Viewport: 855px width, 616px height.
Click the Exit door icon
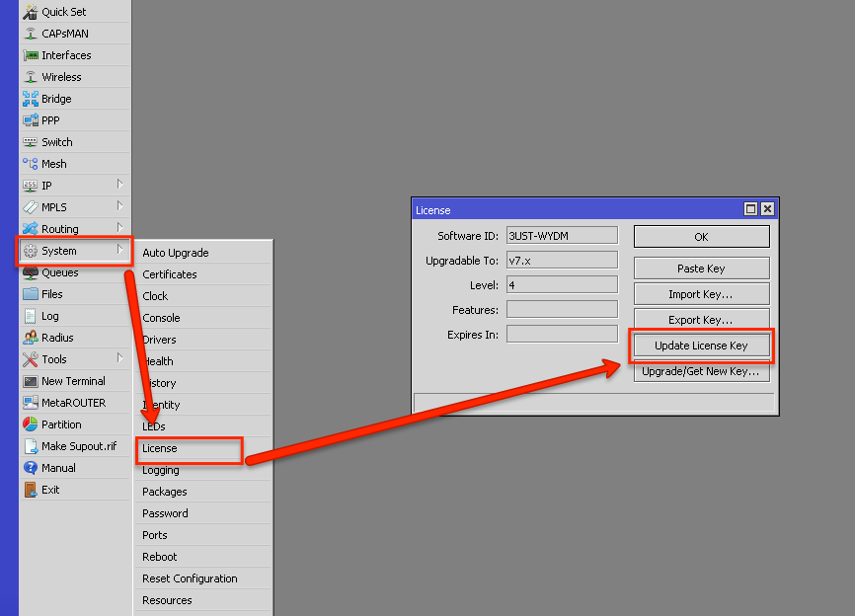point(31,490)
